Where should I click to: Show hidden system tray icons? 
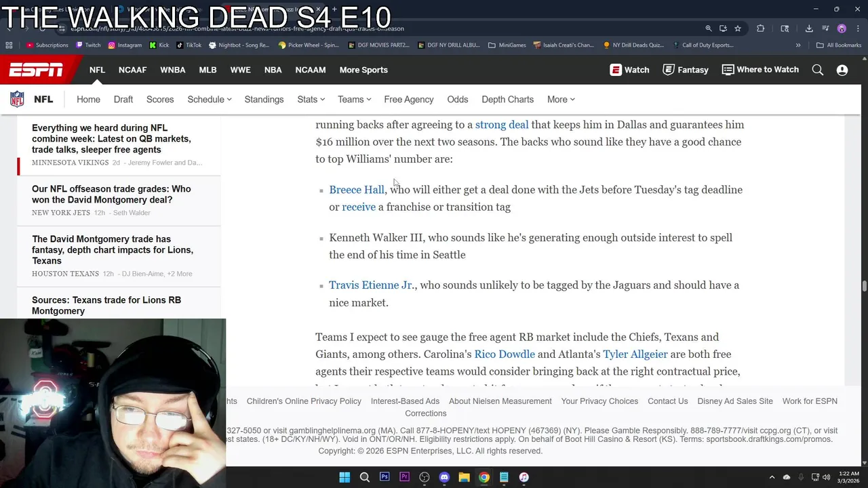(772, 477)
